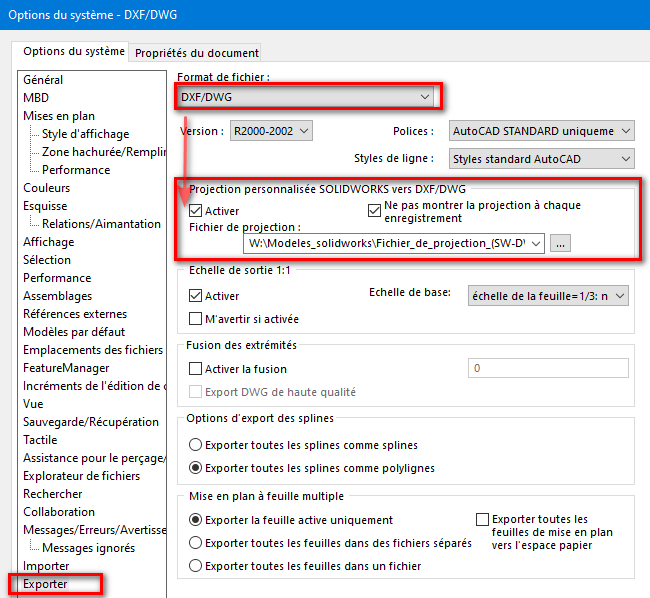Image resolution: width=650 pixels, height=598 pixels.
Task: Select the Options du système tab
Action: [x=74, y=51]
